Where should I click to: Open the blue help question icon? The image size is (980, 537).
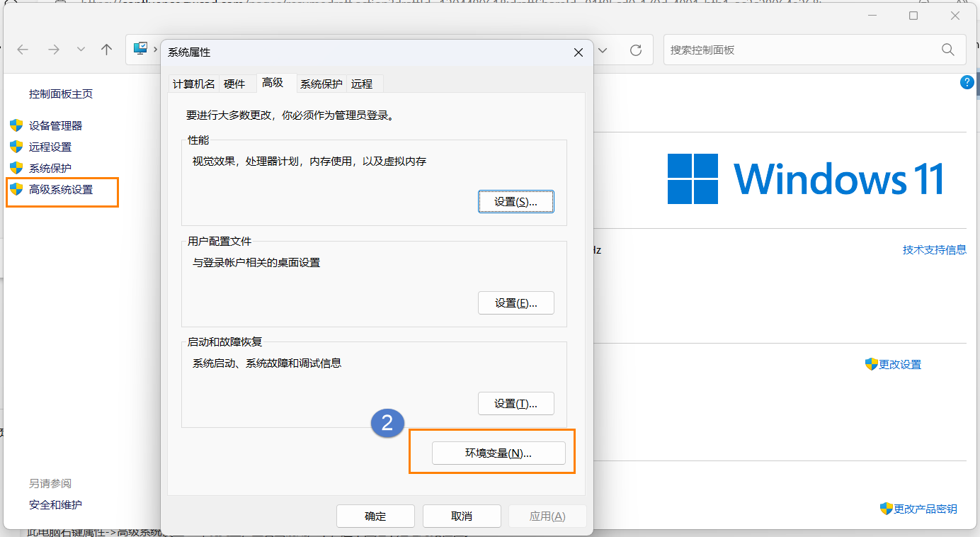click(x=967, y=82)
